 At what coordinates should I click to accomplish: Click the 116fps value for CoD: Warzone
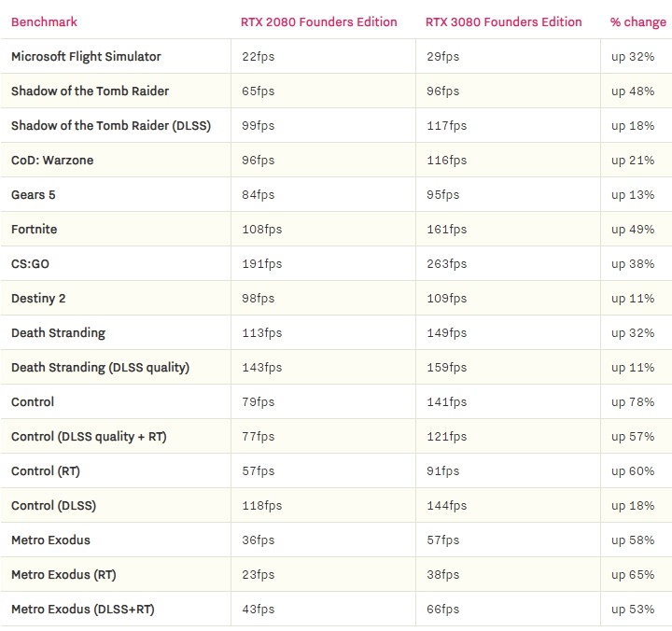(x=446, y=161)
